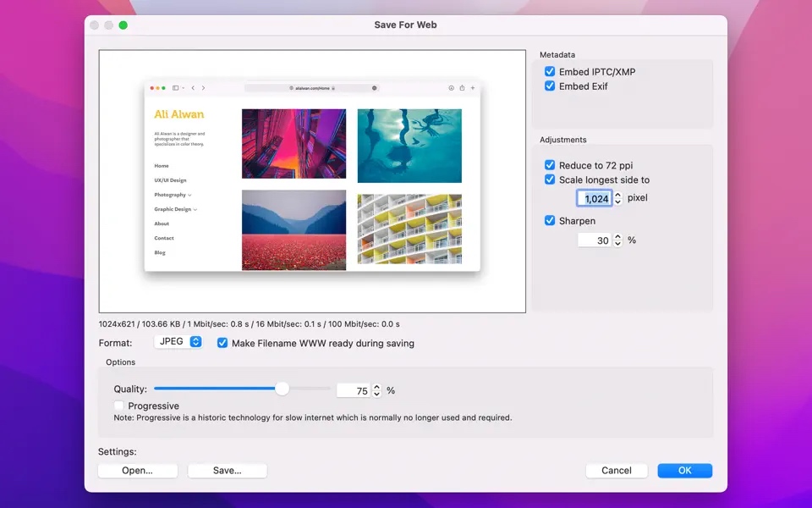The width and height of the screenshot is (812, 508).
Task: Cancel the Save For Web dialog
Action: 617,470
